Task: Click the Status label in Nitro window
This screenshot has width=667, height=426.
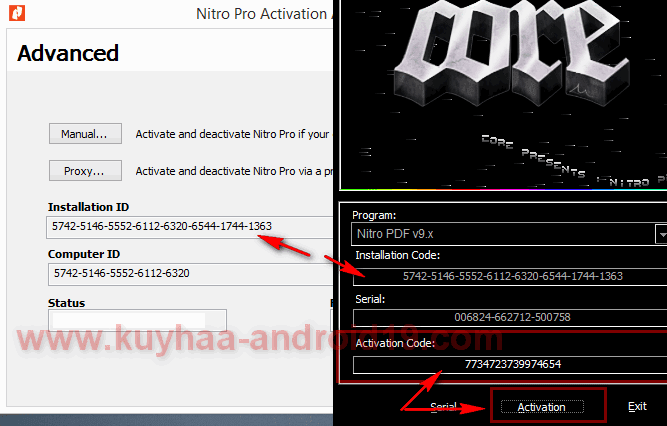Action: point(66,303)
